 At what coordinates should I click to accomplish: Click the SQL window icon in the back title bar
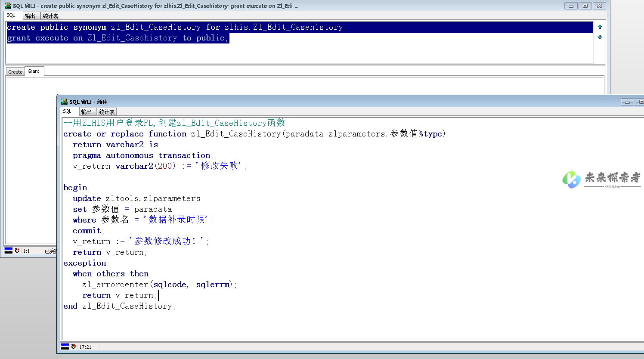[x=8, y=6]
